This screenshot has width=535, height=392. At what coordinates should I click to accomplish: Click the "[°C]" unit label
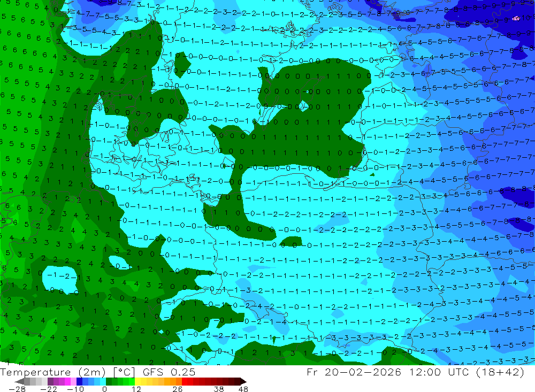coord(124,372)
